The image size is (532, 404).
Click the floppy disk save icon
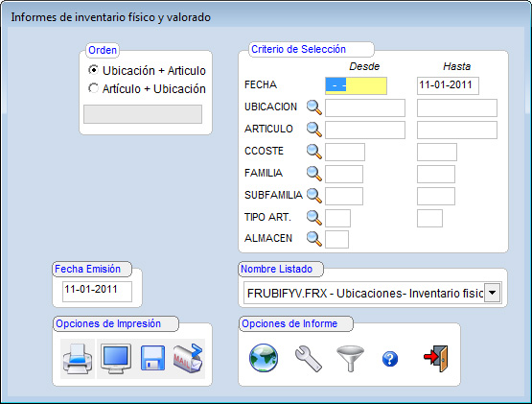[x=152, y=359]
